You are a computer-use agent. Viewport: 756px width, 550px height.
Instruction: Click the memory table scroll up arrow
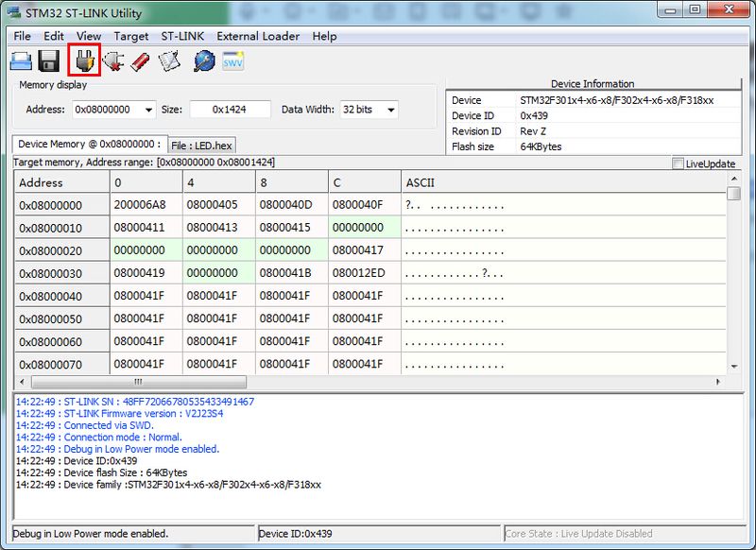[x=734, y=179]
